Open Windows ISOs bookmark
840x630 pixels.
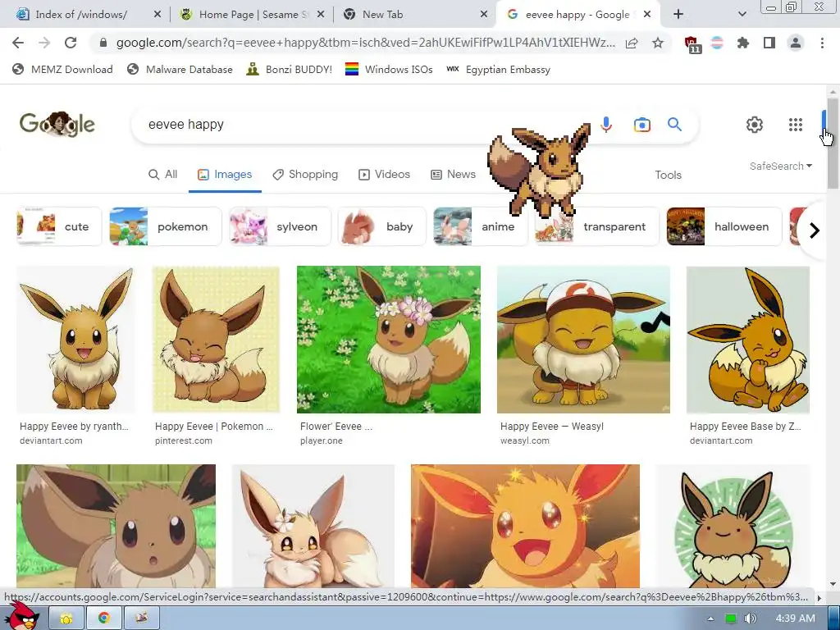tap(389, 69)
